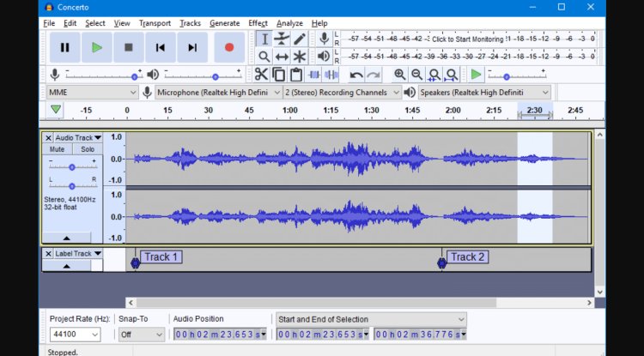644x356 pixels.
Task: Open the Microphone recording device dropdown
Action: (218, 93)
